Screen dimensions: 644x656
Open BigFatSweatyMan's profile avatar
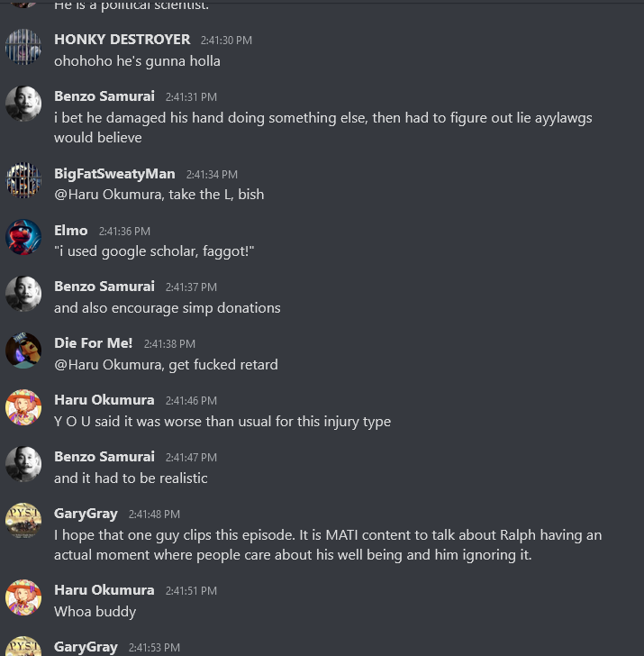(x=23, y=180)
